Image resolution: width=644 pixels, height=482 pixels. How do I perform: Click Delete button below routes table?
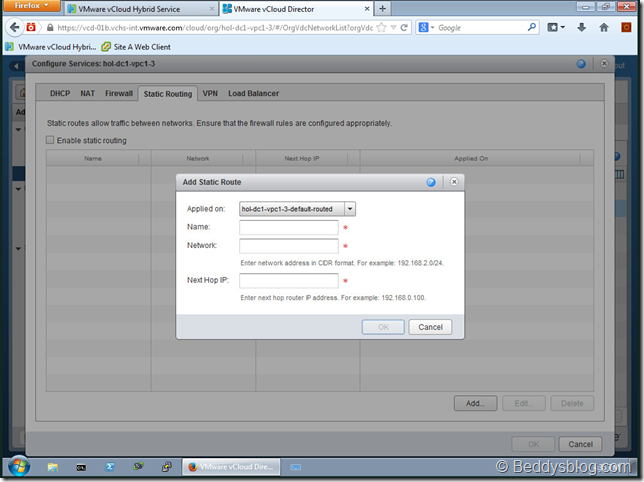(x=572, y=403)
